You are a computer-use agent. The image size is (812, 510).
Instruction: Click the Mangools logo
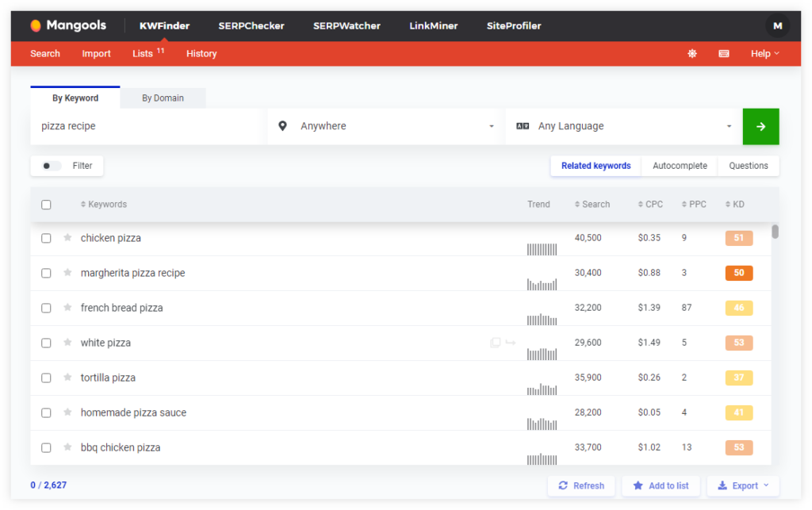point(68,25)
